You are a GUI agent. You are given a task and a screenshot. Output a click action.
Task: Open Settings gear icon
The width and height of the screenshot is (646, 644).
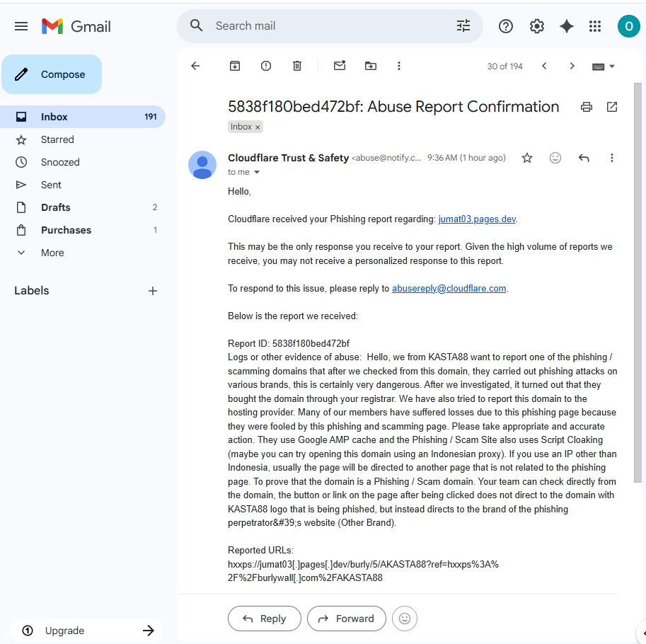click(536, 26)
